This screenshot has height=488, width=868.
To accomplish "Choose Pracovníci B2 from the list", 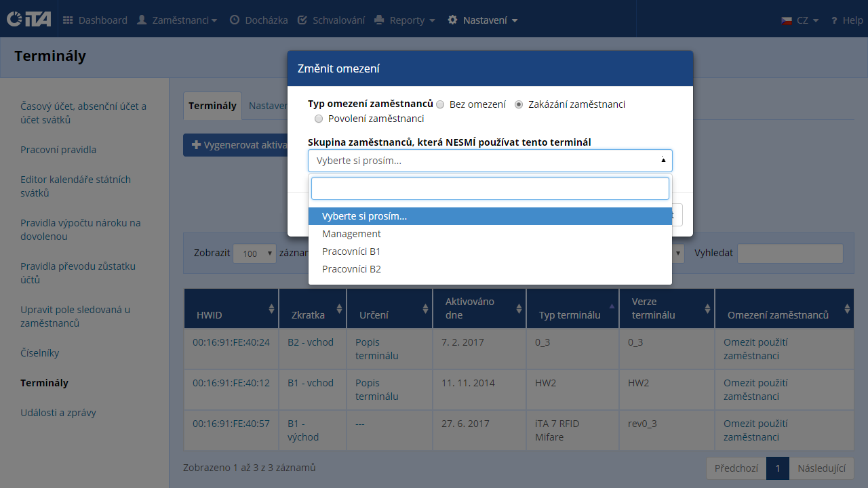I will (x=351, y=269).
